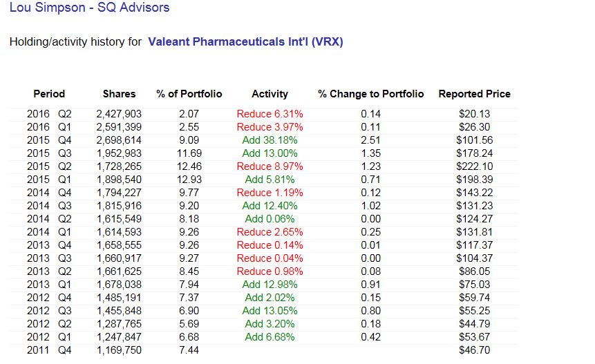
Task: Click the Activity column header
Action: tap(270, 94)
